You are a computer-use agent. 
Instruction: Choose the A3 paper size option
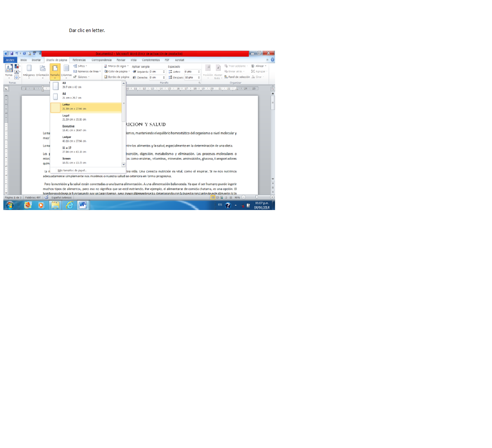(x=86, y=86)
